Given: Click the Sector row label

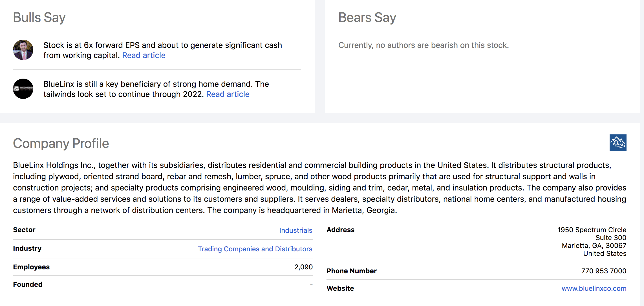Looking at the screenshot, I should [24, 230].
